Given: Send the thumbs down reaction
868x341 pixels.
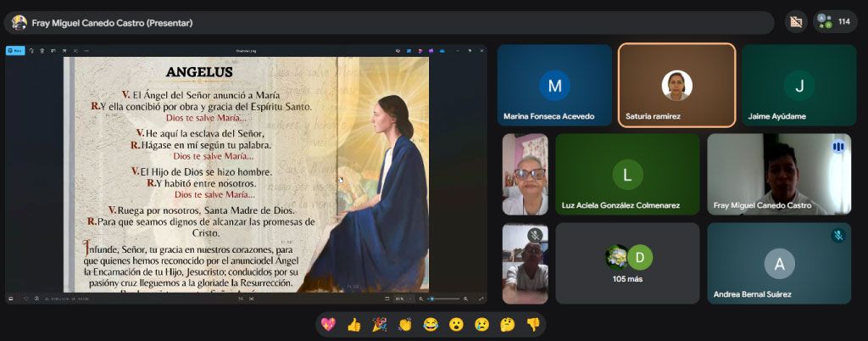Looking at the screenshot, I should [532, 324].
